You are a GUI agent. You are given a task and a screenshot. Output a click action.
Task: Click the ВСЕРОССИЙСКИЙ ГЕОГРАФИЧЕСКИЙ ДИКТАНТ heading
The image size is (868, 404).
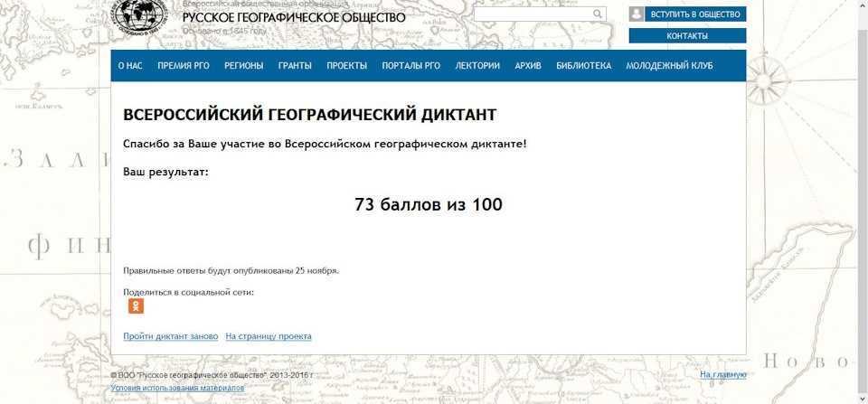pos(310,115)
